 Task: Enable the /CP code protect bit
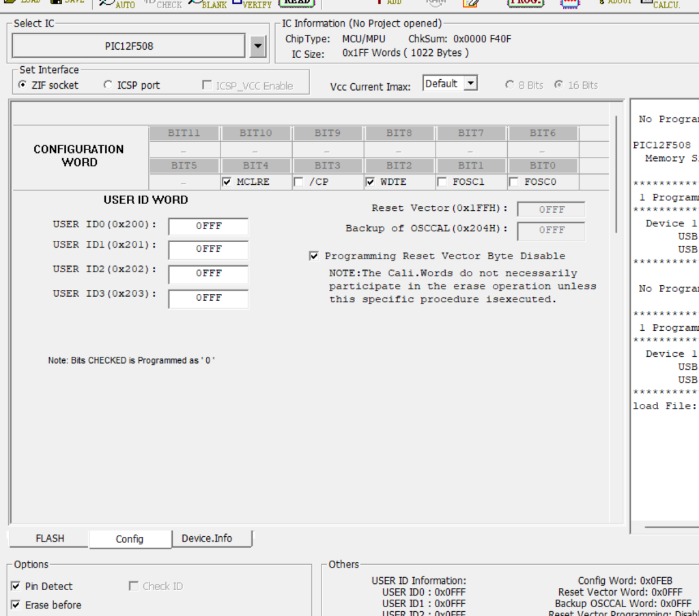point(298,182)
